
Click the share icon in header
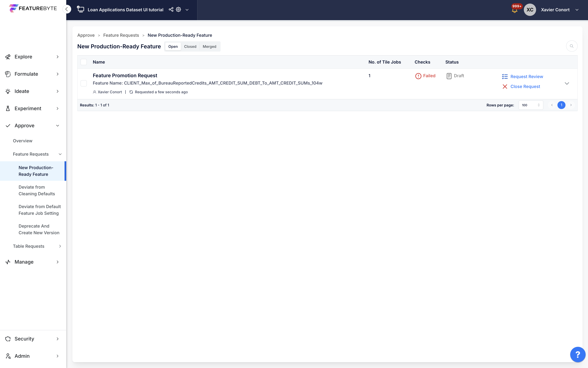(x=171, y=10)
